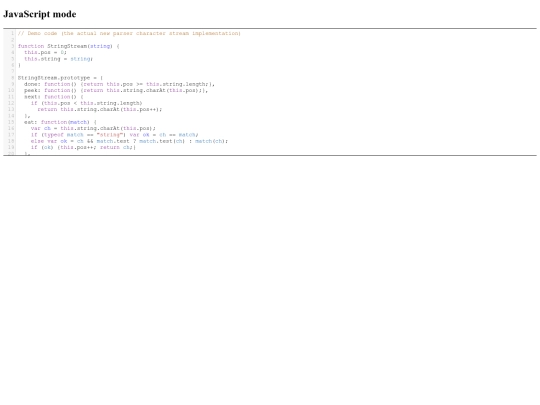Click the 'JavaScript mode' heading
This screenshot has height=405, width=540.
coord(40,14)
